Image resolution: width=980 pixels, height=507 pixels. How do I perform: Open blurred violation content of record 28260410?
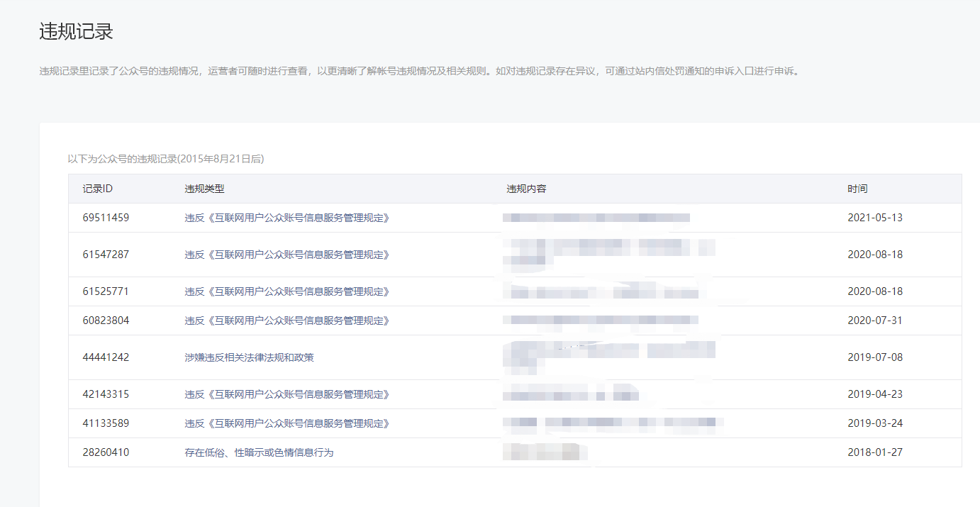tap(545, 452)
